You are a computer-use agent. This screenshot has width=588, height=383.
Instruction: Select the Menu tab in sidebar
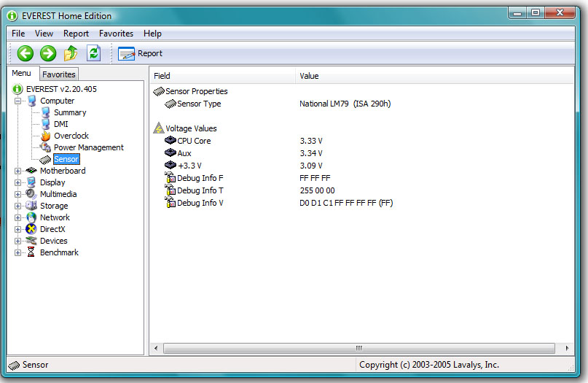21,73
